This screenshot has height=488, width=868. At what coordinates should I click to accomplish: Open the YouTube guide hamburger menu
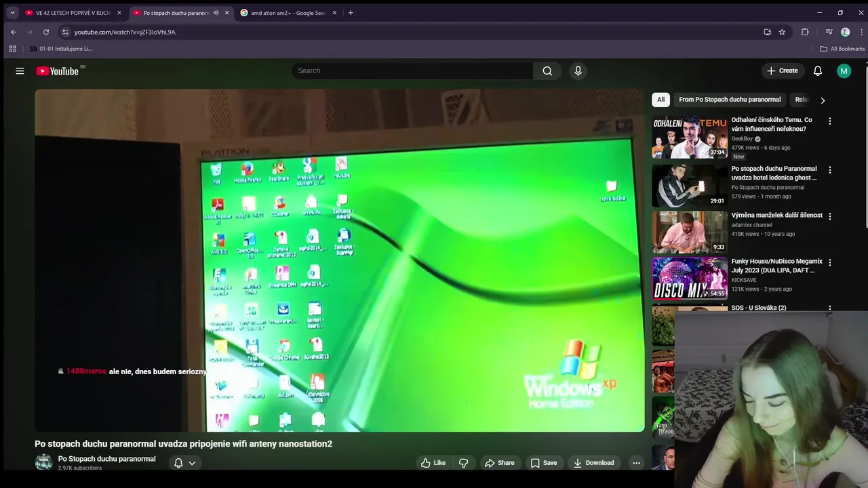pos(20,70)
